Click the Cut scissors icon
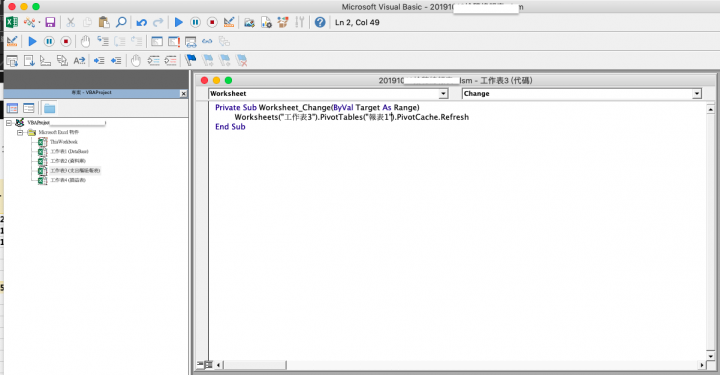This screenshot has width=720, height=375. [x=70, y=22]
